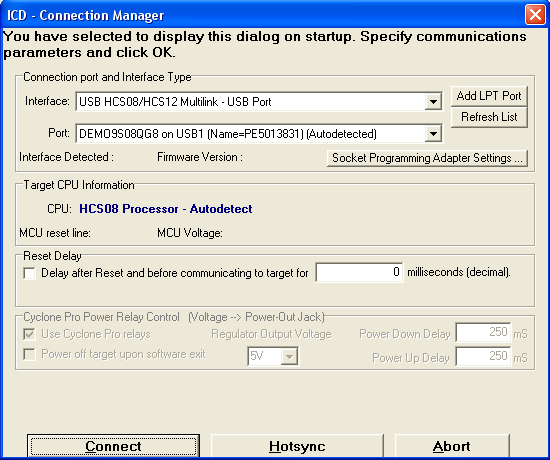Click the Power Up Delay field
Screen dimensions: 550x460
click(483, 356)
